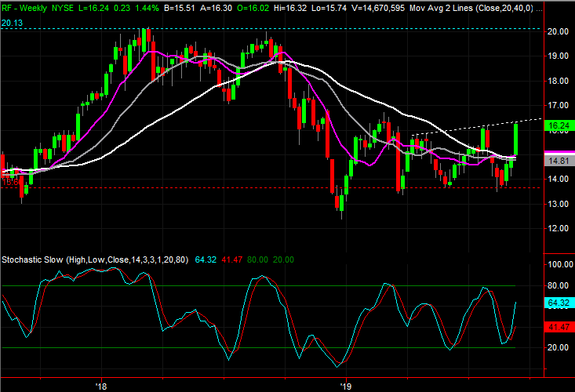
Task: Click the low value Lo=15.74
Action: click(x=329, y=8)
